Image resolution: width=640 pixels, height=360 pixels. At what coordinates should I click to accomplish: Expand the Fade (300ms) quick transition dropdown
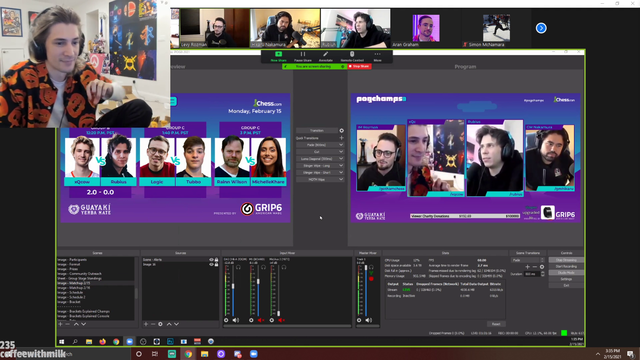(x=341, y=145)
